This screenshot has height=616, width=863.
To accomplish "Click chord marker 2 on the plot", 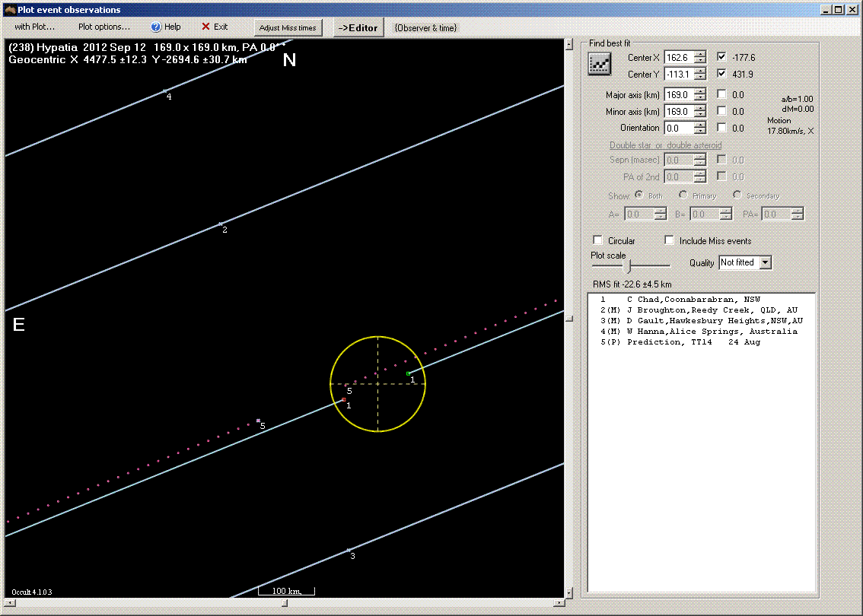I will [221, 224].
